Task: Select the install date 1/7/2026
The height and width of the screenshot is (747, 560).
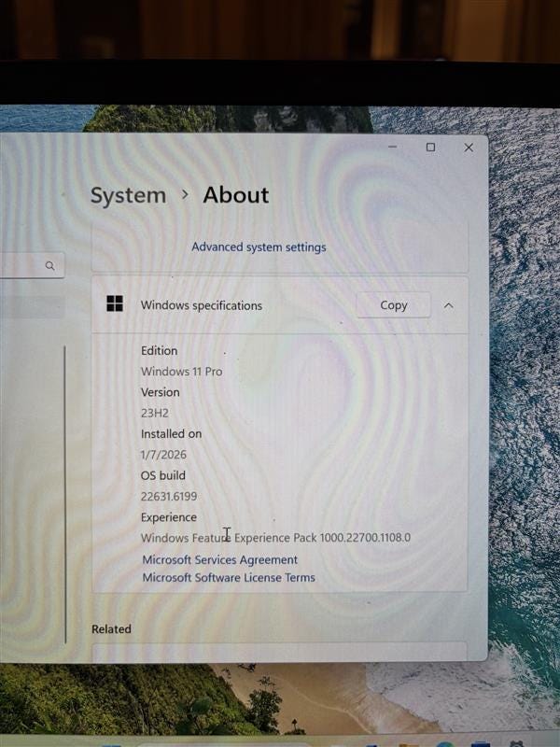Action: pos(163,455)
